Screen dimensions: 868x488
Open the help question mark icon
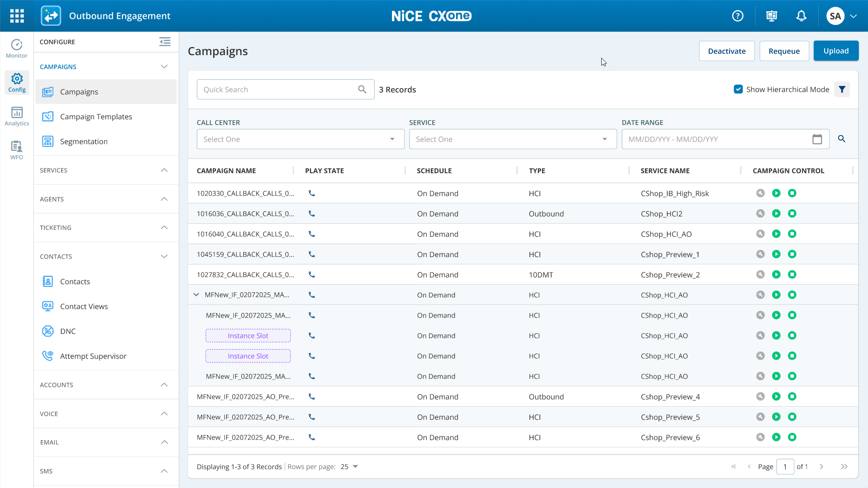738,16
